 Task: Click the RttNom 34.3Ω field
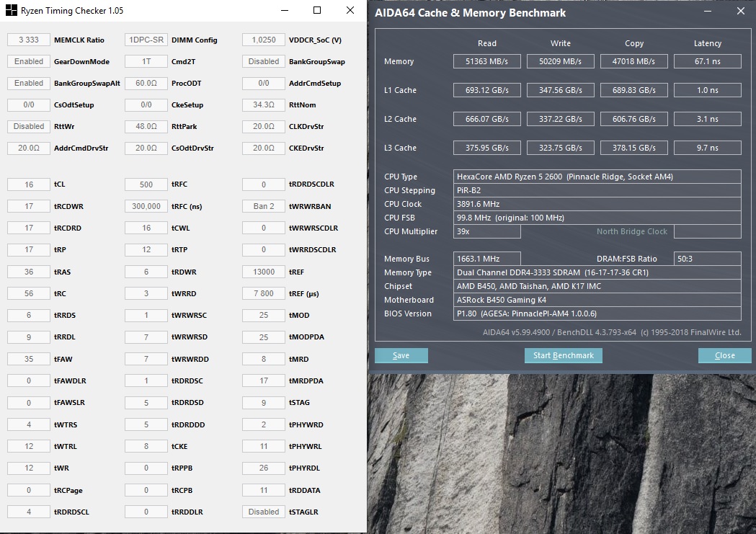point(264,105)
